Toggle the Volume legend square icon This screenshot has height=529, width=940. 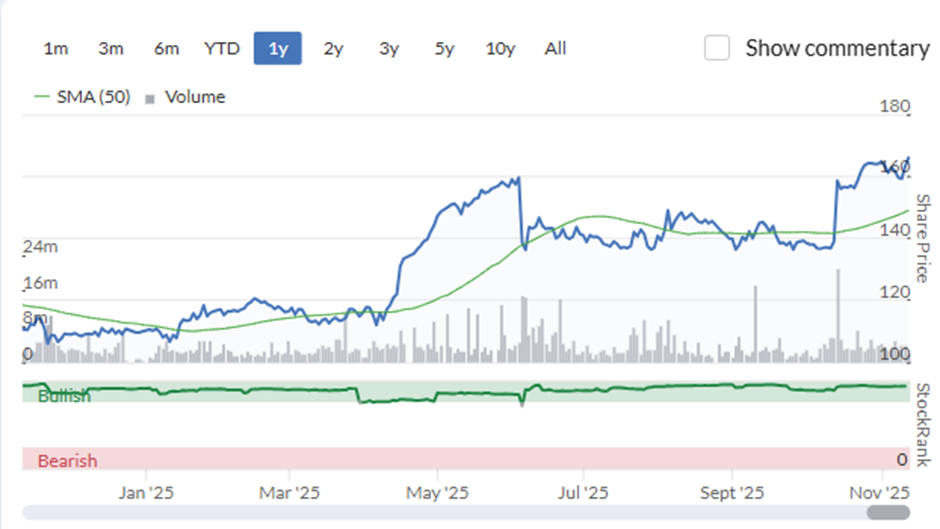tap(150, 99)
